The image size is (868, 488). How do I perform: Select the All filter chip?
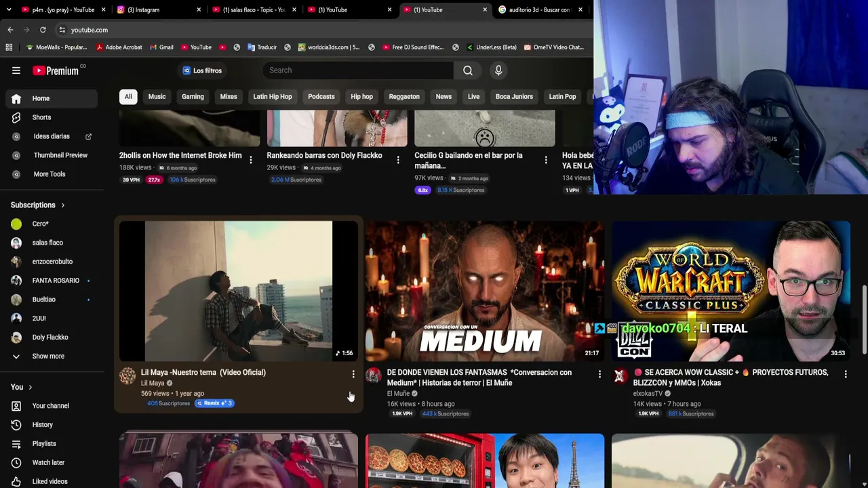[128, 97]
